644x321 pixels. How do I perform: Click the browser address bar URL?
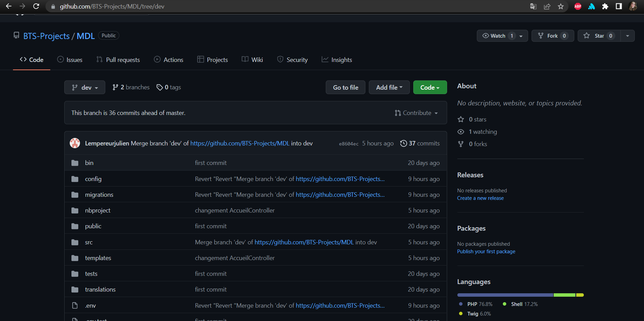click(x=112, y=7)
